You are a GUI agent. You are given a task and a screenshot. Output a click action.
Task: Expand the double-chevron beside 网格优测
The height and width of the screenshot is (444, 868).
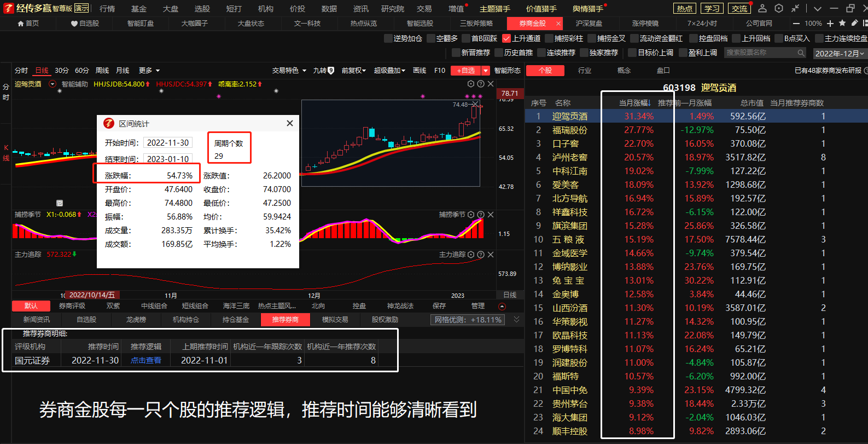516,319
